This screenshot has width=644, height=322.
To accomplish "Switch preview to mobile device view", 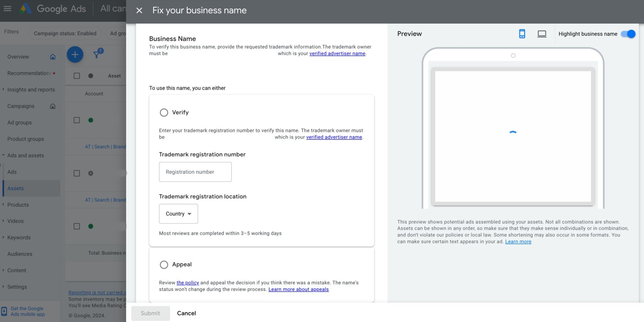I will click(x=522, y=34).
